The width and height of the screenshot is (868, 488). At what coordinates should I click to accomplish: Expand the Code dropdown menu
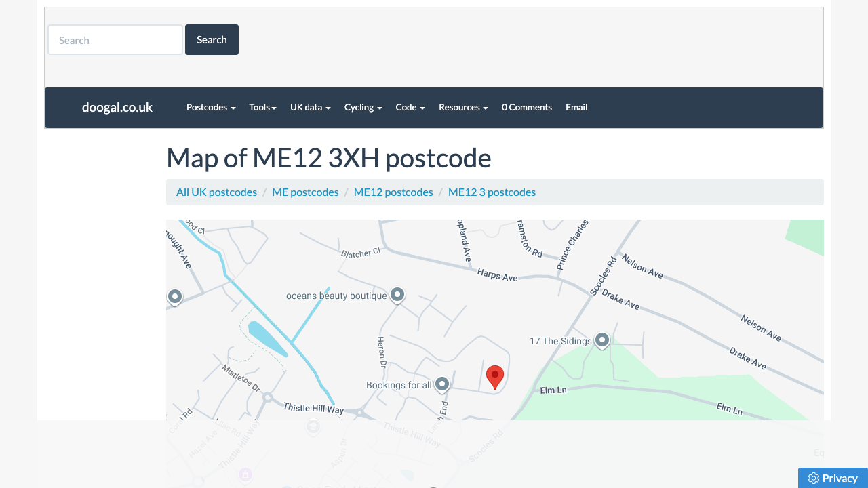click(x=410, y=107)
